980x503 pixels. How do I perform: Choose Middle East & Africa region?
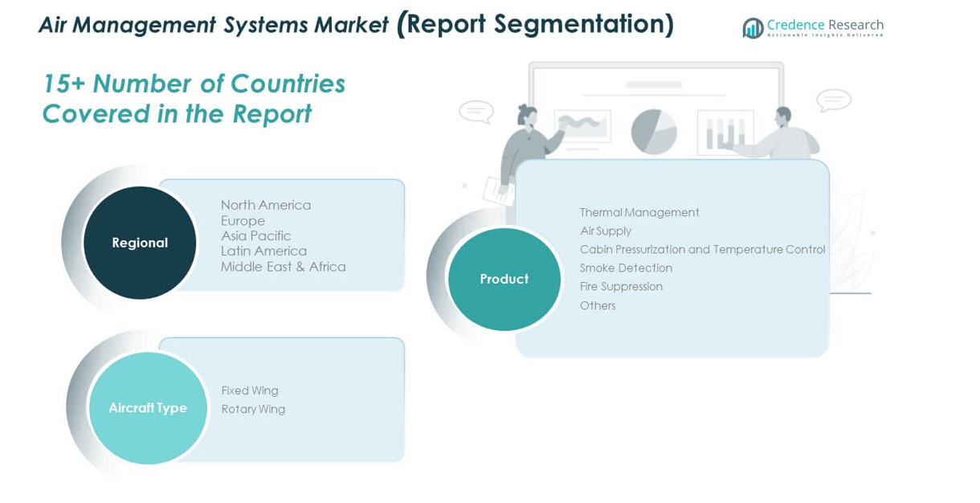283,267
